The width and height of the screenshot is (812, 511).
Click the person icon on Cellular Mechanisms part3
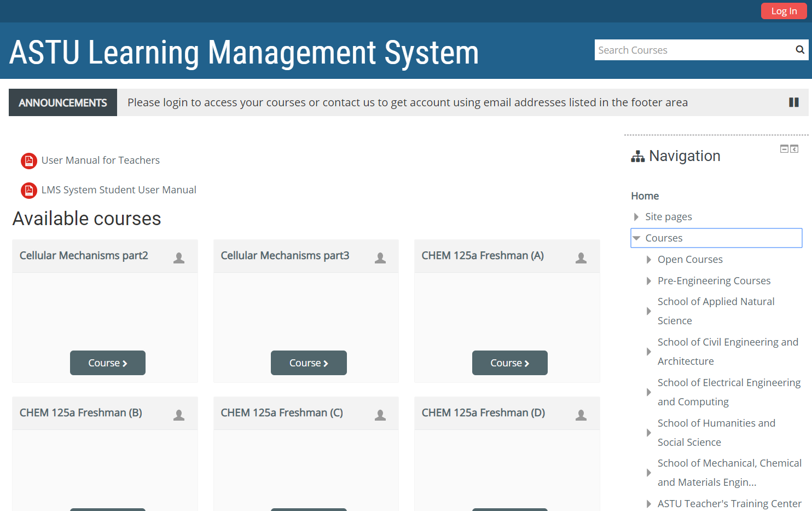[x=380, y=258]
